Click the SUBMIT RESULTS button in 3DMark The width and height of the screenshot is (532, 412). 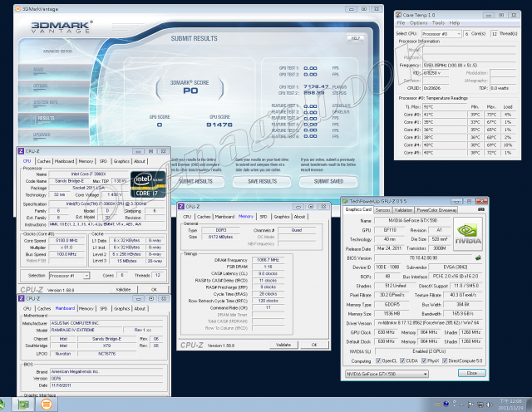[x=196, y=181]
